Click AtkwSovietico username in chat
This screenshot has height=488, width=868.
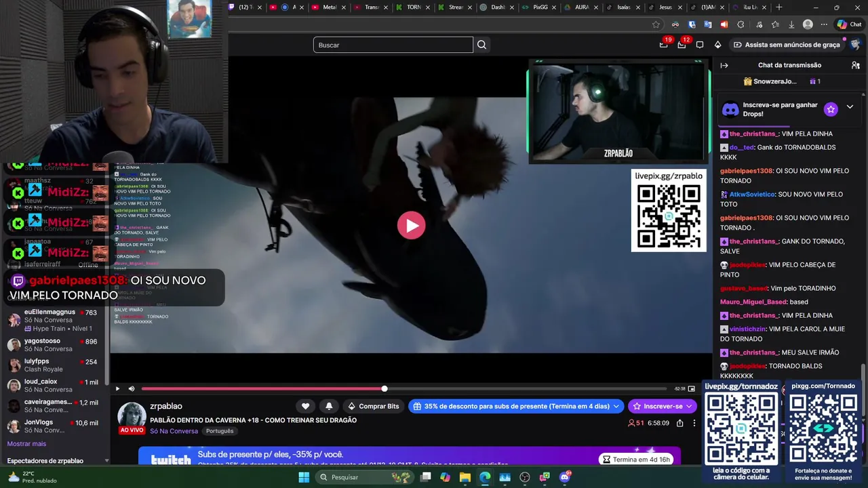pyautogui.click(x=751, y=195)
